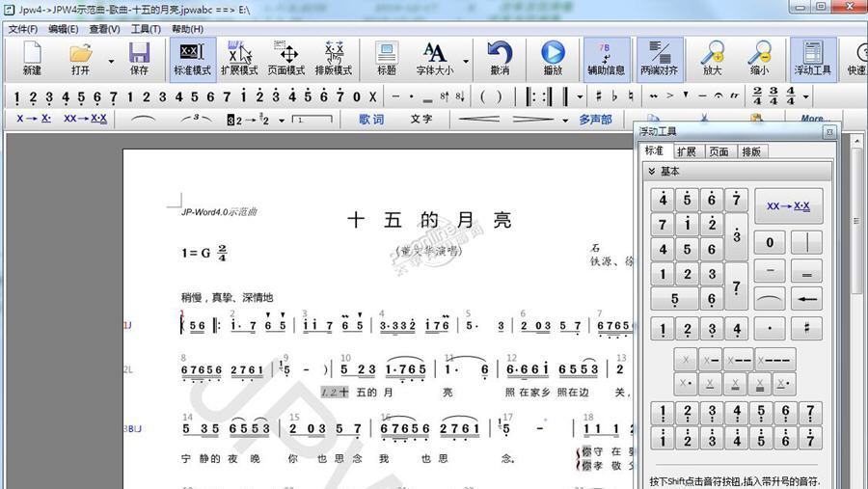The width and height of the screenshot is (868, 489).
Task: Open the 工具(T) menu
Action: 146,29
